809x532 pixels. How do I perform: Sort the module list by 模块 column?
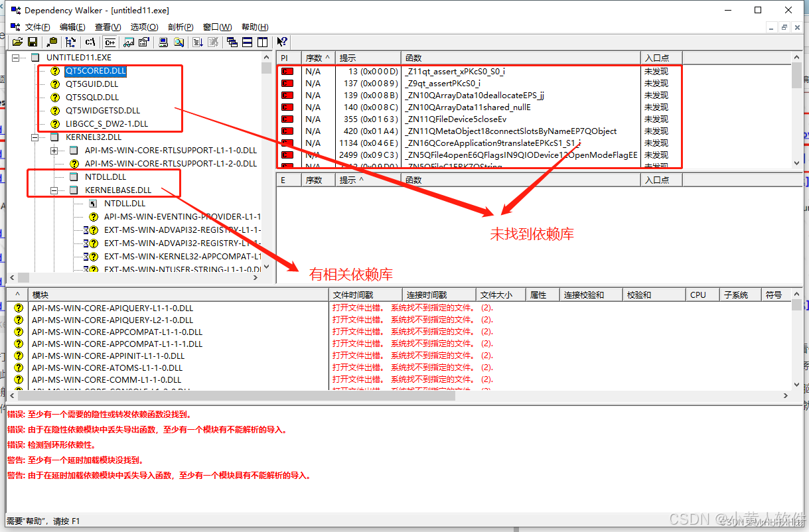coord(179,295)
